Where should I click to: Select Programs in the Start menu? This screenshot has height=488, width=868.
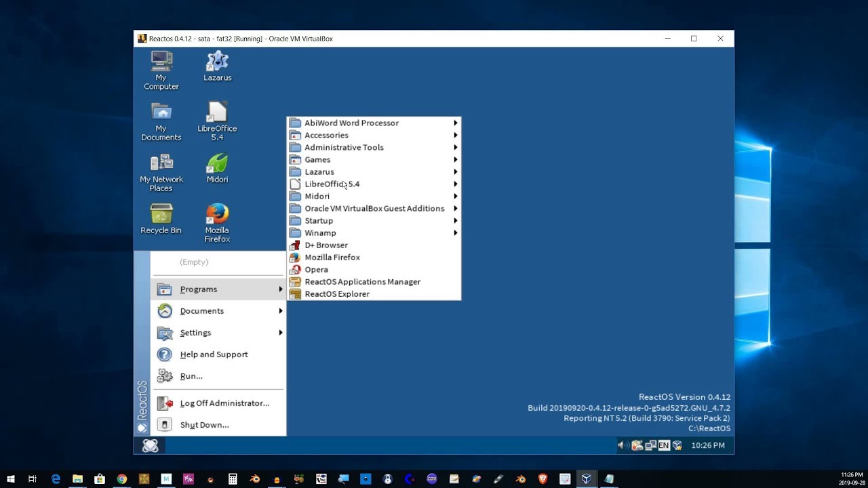[218, 289]
